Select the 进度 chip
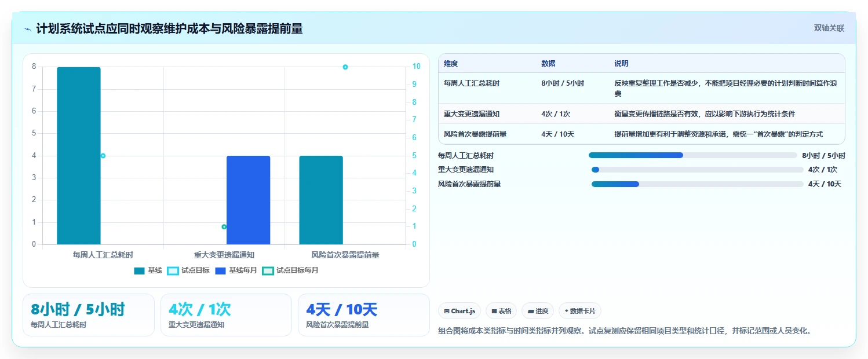This screenshot has width=868, height=359. (538, 311)
